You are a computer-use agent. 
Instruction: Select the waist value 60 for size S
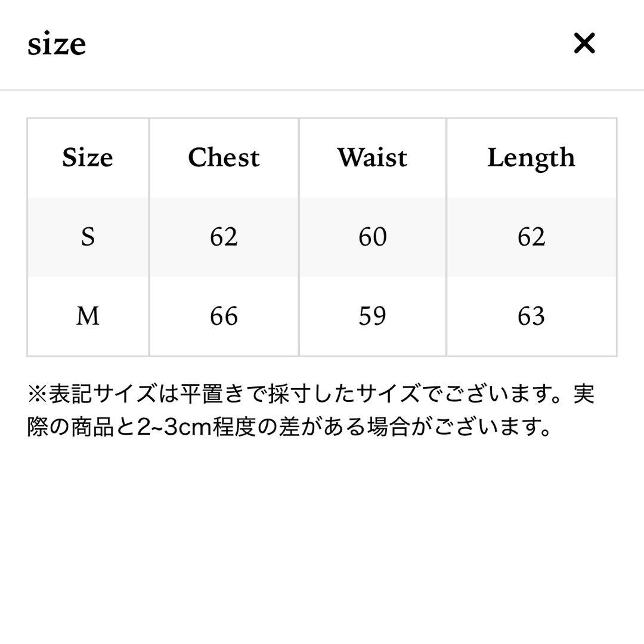click(371, 237)
